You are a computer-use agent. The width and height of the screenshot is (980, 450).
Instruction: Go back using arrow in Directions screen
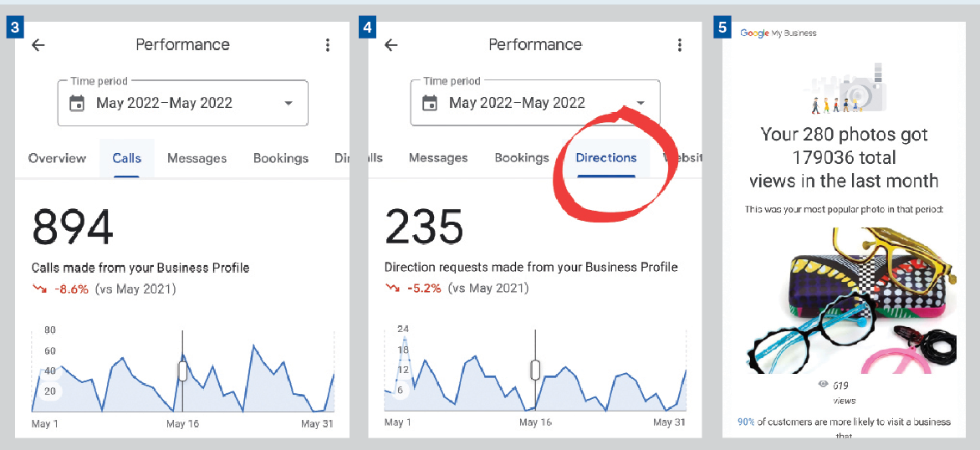tap(390, 45)
